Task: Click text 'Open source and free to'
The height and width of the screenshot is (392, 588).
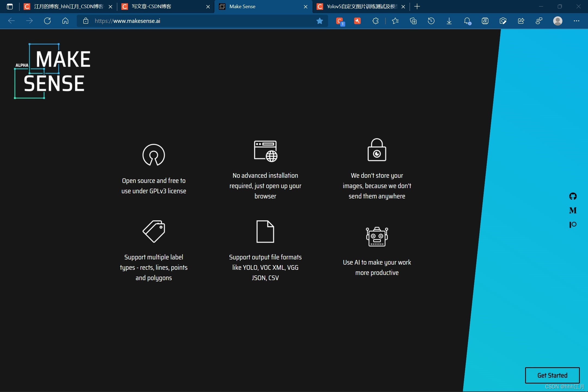Action: 154,181
